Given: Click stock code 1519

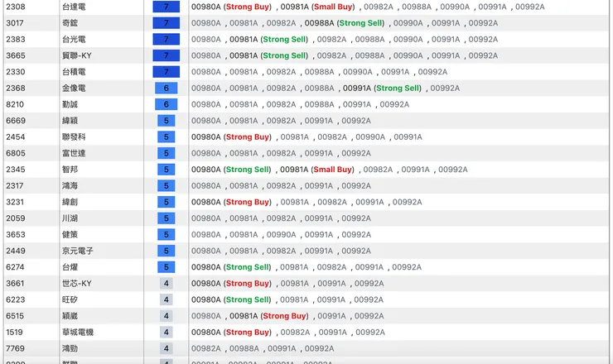Looking at the screenshot, I should 14,333.
